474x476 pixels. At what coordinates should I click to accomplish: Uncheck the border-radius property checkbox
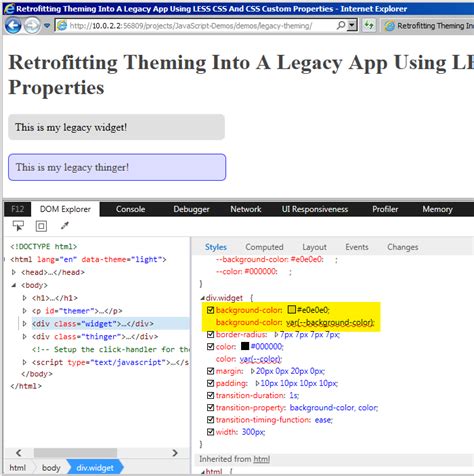pos(210,334)
